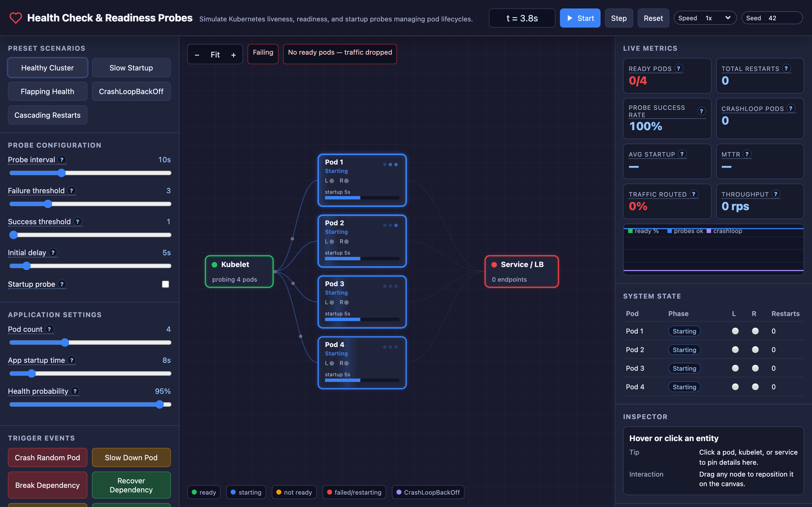812x507 pixels.
Task: Select the Slow Startup preset scenario
Action: [x=131, y=68]
